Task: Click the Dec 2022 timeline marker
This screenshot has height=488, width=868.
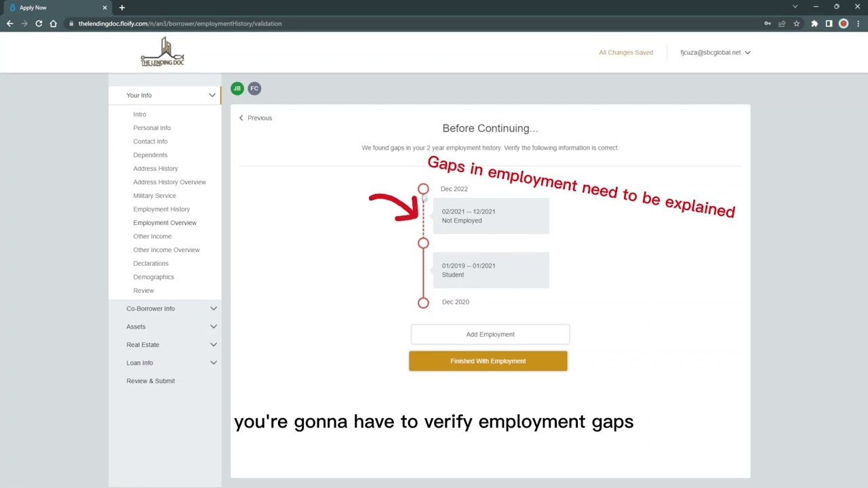Action: [423, 189]
